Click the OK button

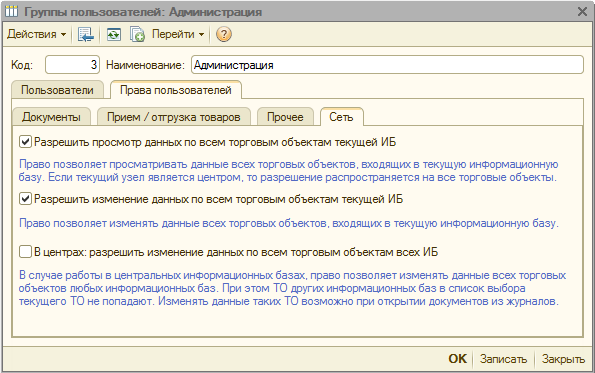coord(457,359)
